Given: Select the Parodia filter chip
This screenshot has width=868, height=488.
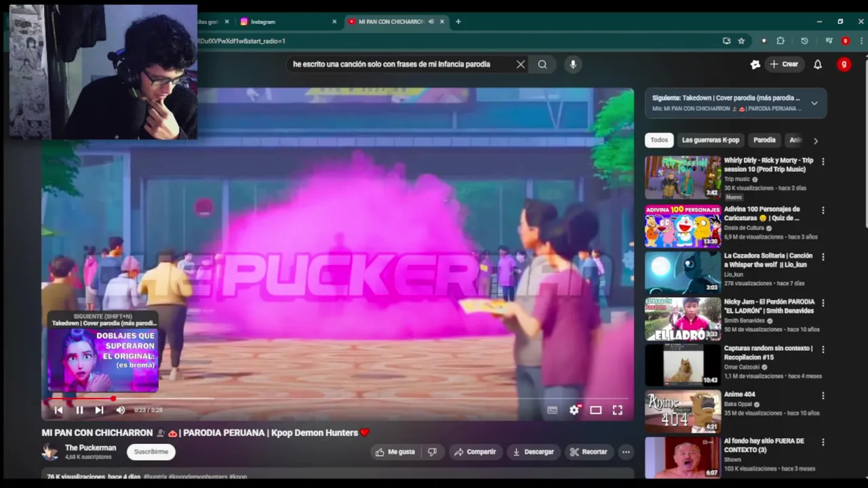Looking at the screenshot, I should (764, 140).
